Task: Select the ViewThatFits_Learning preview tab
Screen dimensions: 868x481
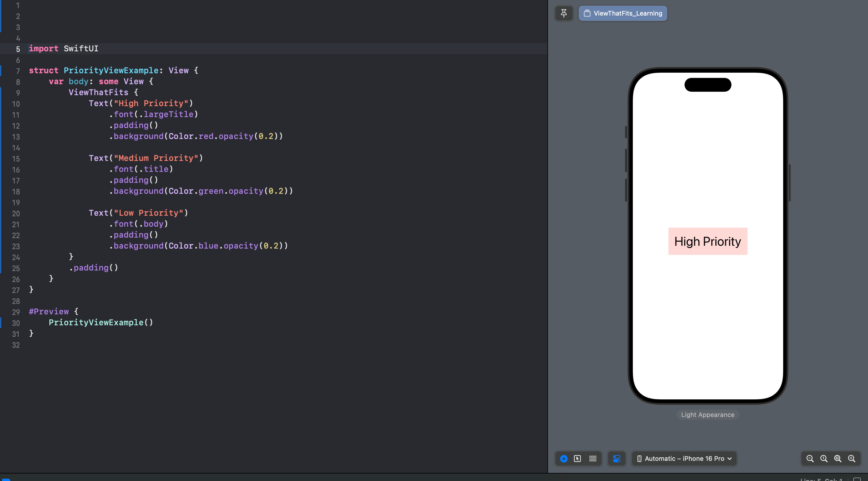Action: [623, 14]
